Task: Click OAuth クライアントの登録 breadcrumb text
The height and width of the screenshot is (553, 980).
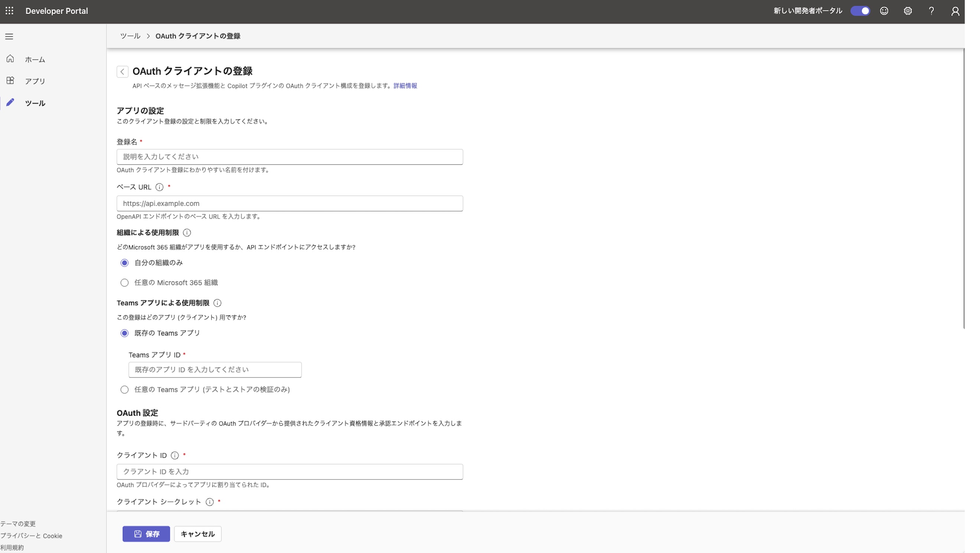Action: point(198,36)
